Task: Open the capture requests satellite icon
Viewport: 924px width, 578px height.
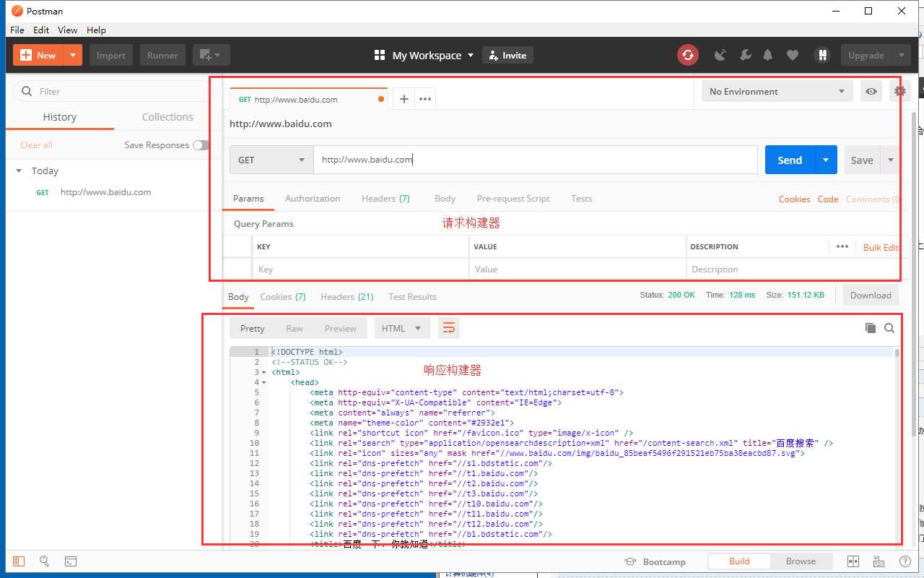Action: pos(720,55)
